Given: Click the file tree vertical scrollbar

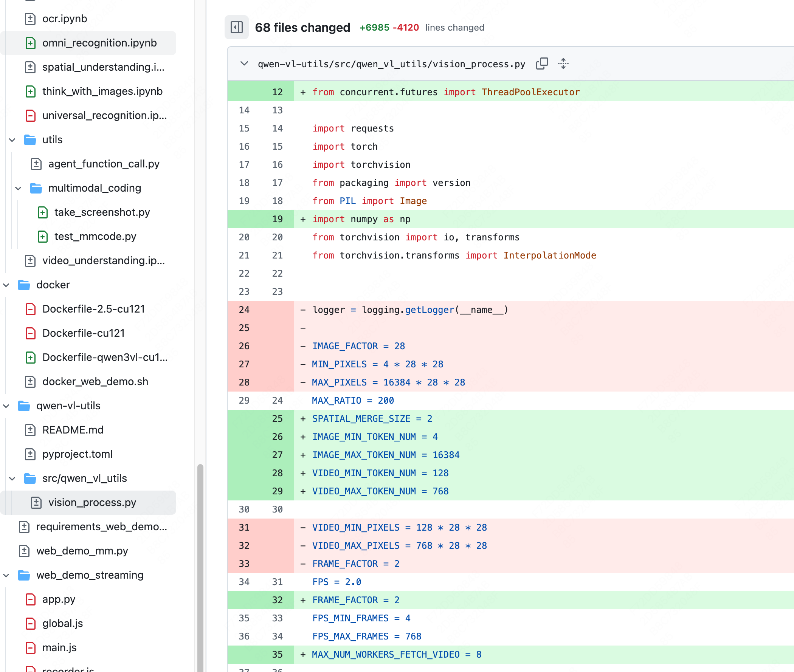Looking at the screenshot, I should coord(200,568).
